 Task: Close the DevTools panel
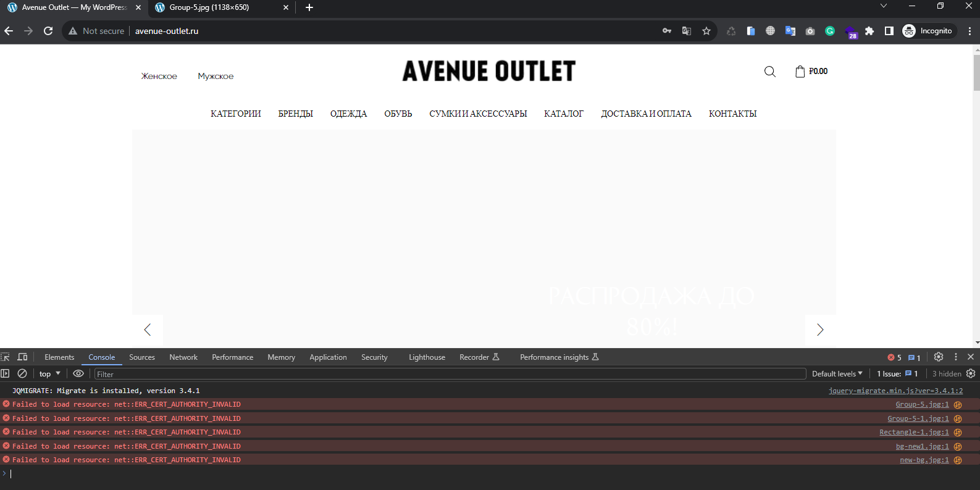click(971, 357)
